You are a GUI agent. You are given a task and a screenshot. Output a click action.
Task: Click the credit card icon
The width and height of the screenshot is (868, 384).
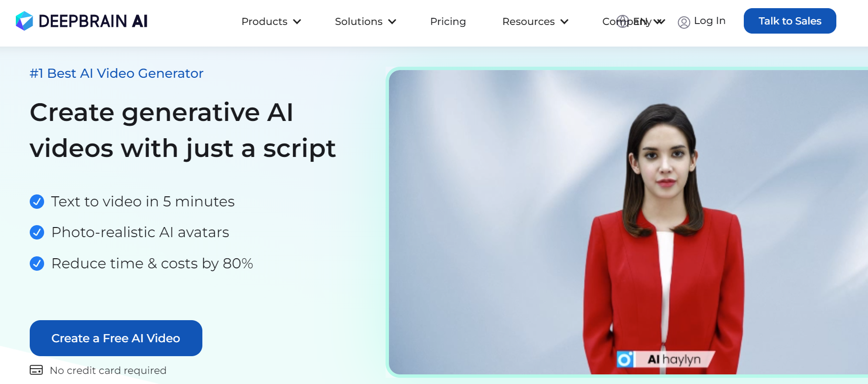[x=36, y=370]
